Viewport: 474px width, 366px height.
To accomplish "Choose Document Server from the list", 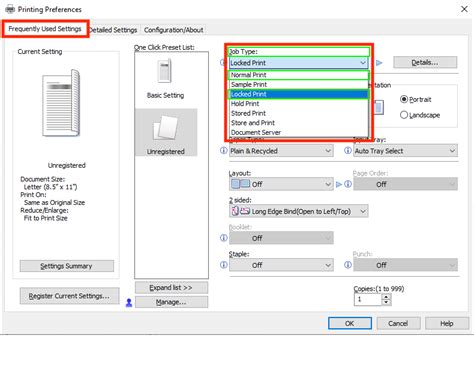I will 299,132.
